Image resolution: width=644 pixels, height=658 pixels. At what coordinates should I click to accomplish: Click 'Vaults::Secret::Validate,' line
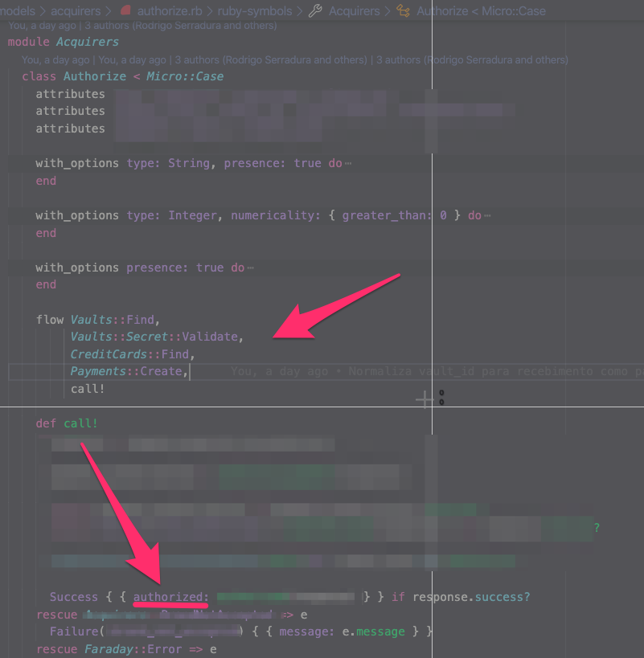157,337
